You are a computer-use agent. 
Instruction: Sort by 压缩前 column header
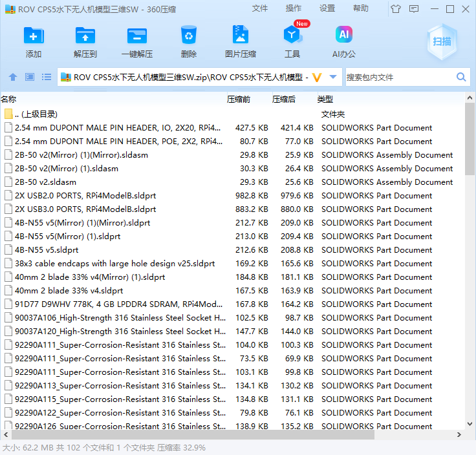click(238, 99)
